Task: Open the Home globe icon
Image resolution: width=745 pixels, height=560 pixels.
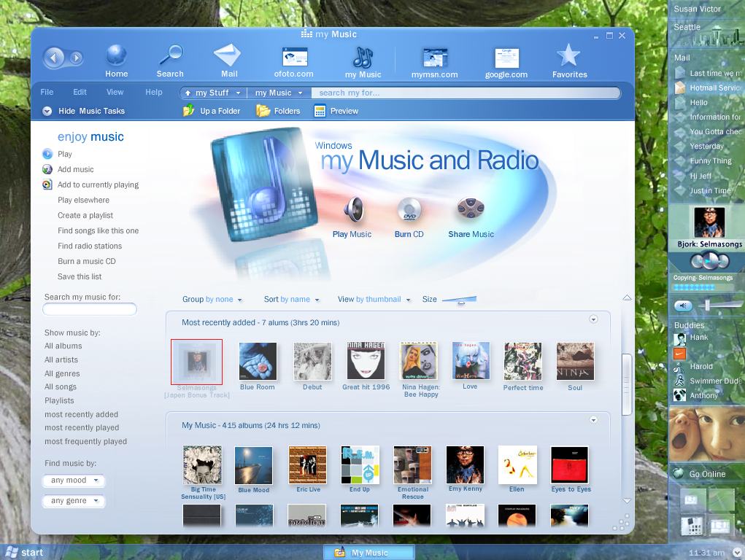Action: (x=116, y=55)
